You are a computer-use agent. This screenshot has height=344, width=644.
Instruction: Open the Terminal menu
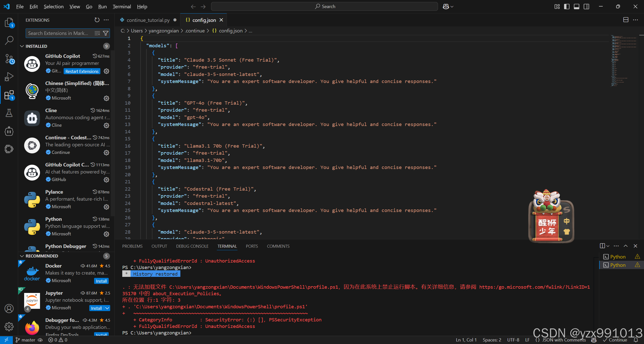(122, 6)
